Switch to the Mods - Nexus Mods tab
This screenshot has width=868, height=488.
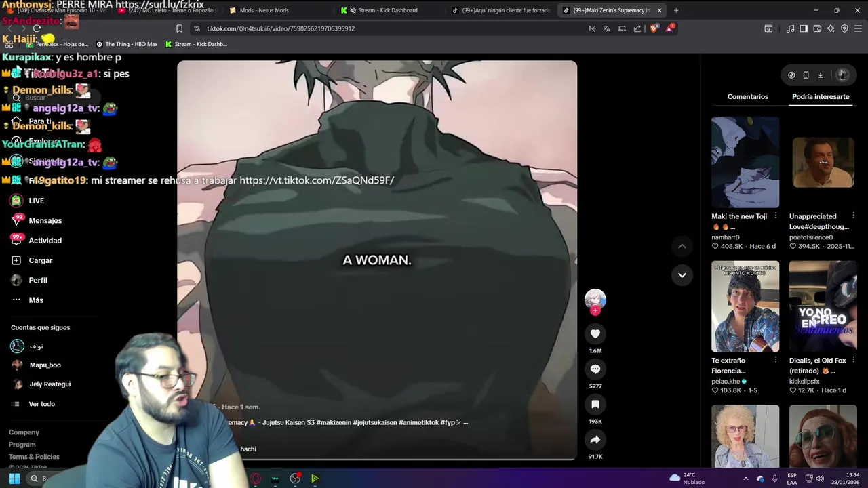coord(264,10)
